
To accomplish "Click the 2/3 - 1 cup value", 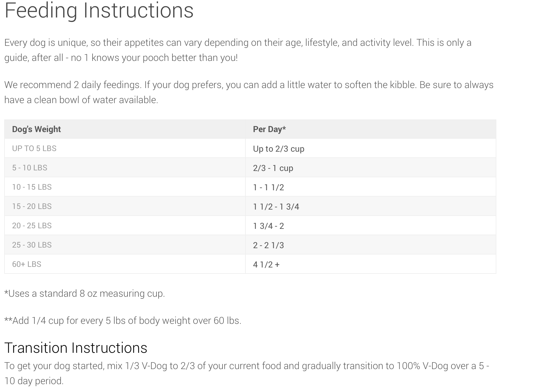I will [273, 168].
